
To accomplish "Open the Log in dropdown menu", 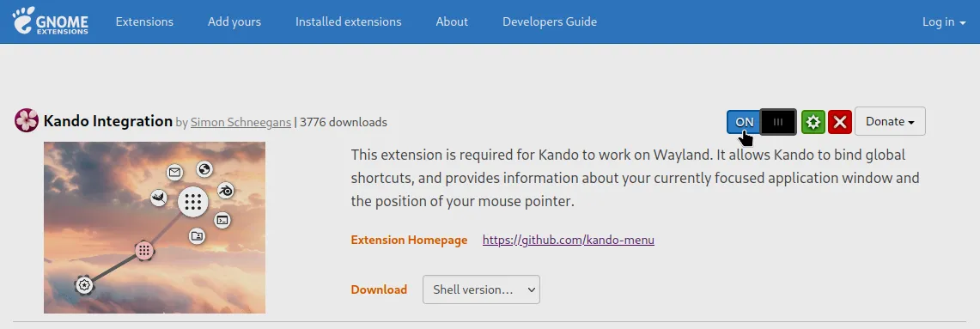I will click(x=943, y=21).
